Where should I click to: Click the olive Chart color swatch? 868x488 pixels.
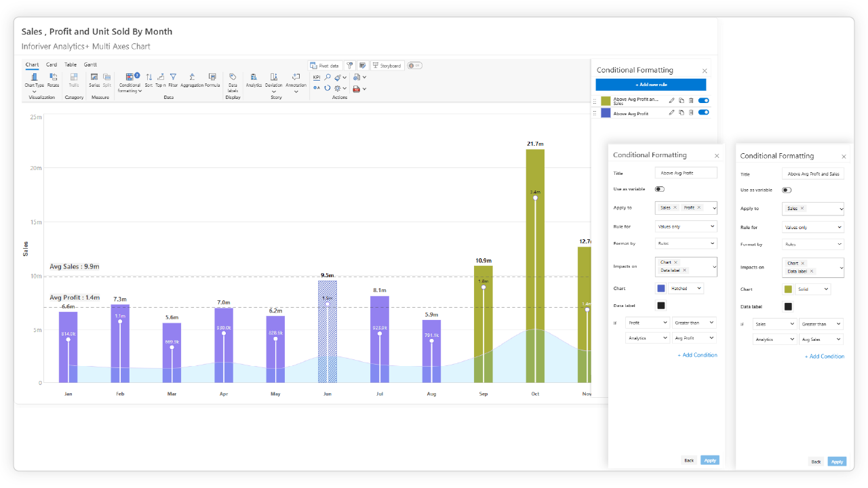point(788,289)
